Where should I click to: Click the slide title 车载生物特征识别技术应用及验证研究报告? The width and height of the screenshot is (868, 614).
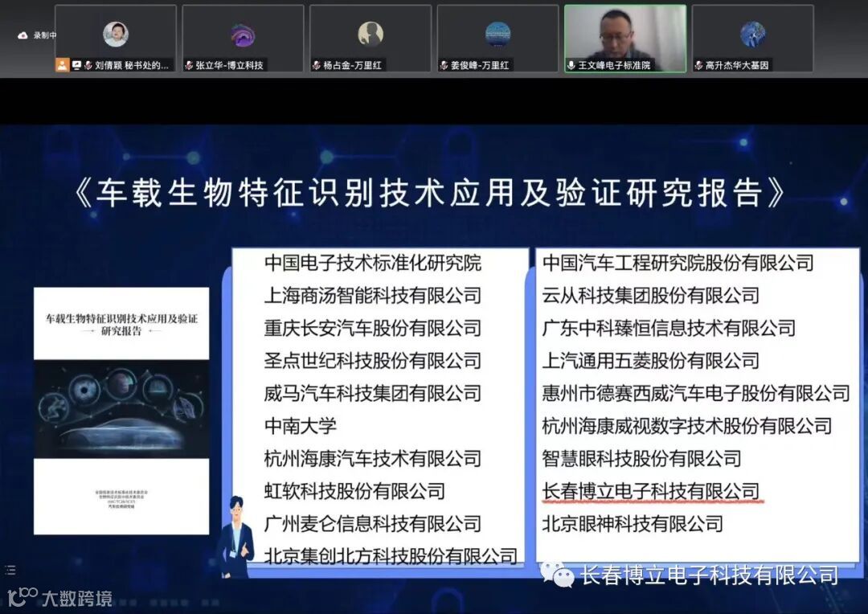click(x=429, y=193)
